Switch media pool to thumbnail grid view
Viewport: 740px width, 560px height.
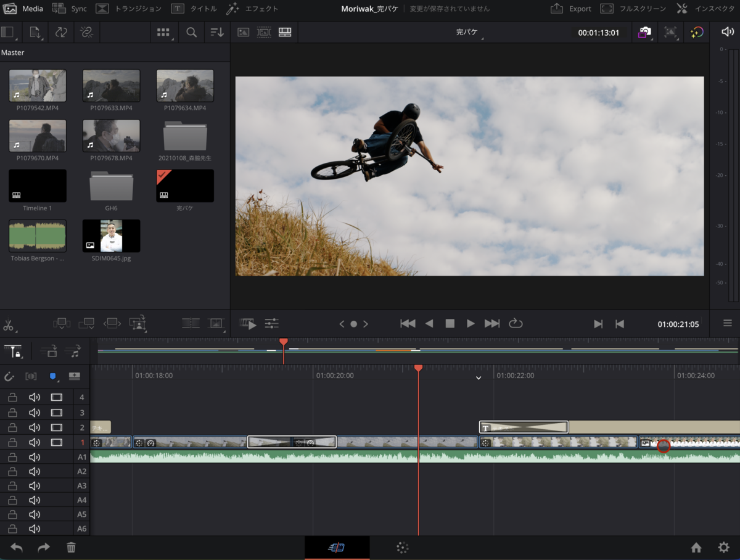click(x=163, y=33)
